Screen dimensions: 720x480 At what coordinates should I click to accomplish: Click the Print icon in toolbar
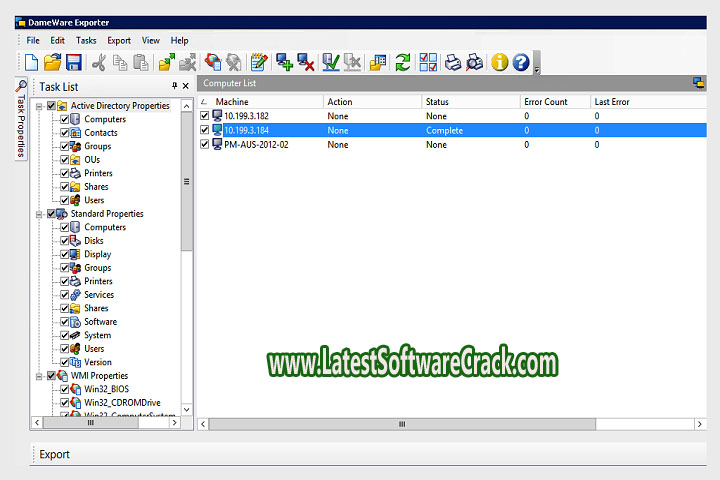pos(453,63)
